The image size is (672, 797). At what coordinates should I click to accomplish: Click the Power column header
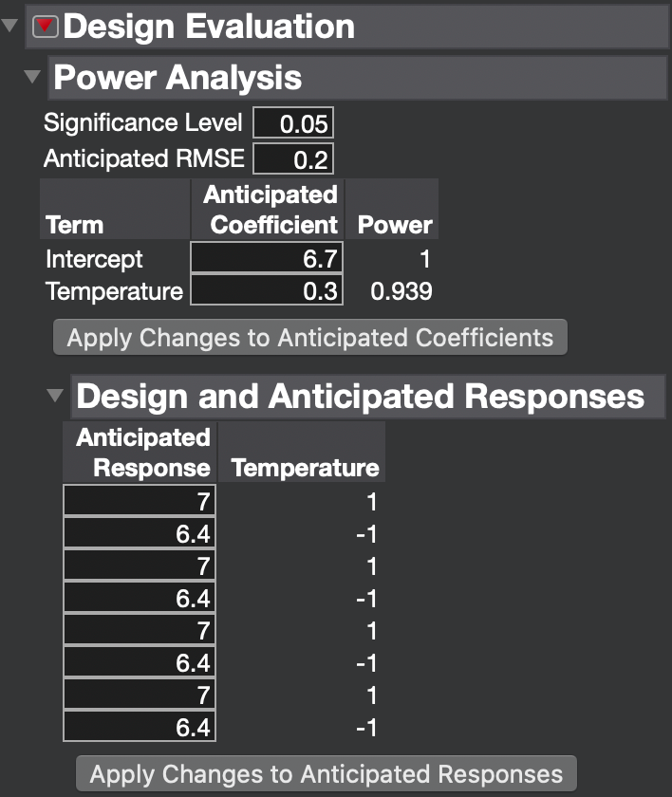pos(394,225)
